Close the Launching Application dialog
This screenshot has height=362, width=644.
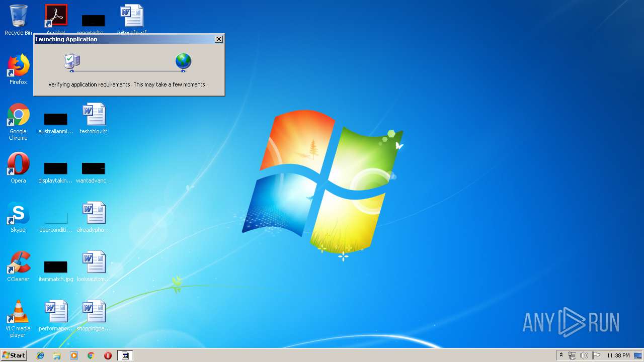(219, 39)
